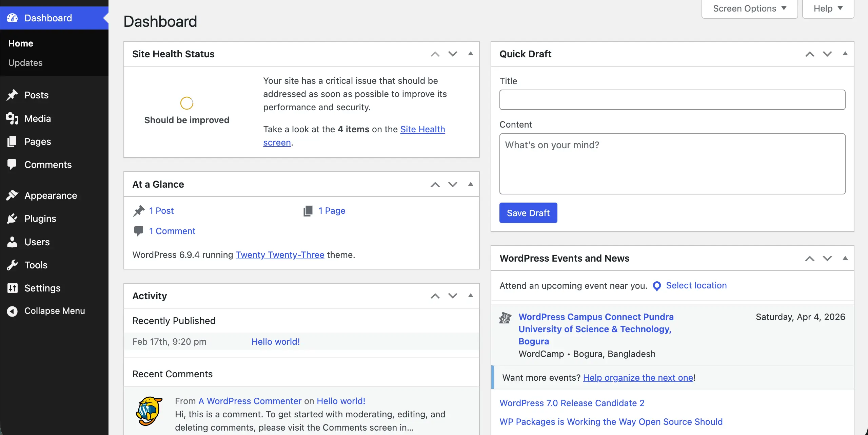Open the Users menu
This screenshot has height=435, width=868.
coord(54,242)
